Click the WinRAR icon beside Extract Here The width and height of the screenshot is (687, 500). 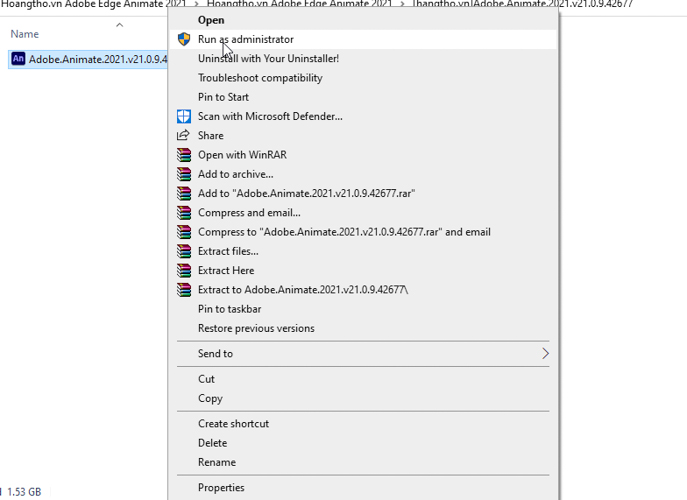(x=183, y=270)
